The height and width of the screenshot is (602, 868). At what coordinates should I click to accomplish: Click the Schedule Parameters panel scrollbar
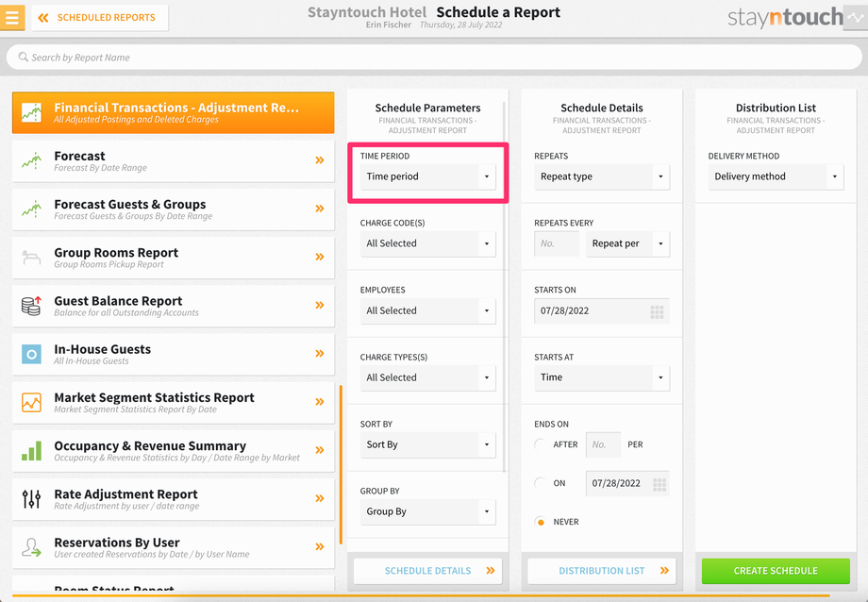coord(505,287)
